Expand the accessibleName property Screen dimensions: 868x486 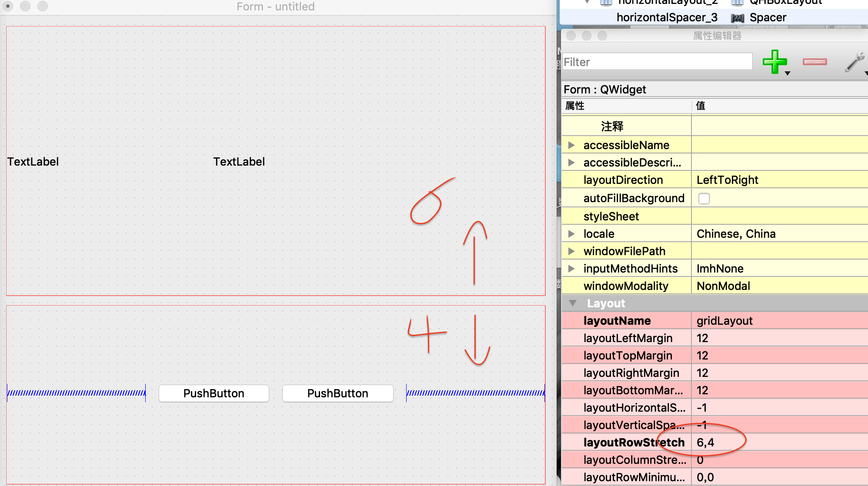coord(571,145)
